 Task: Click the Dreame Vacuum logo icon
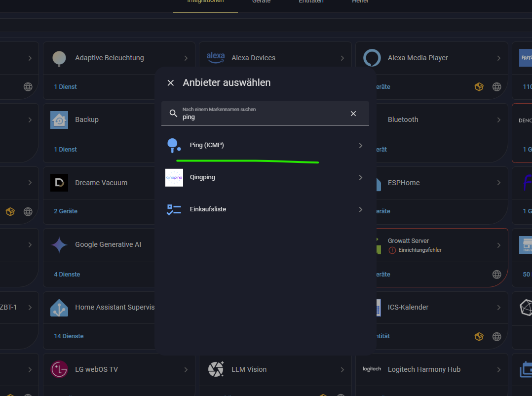click(59, 183)
